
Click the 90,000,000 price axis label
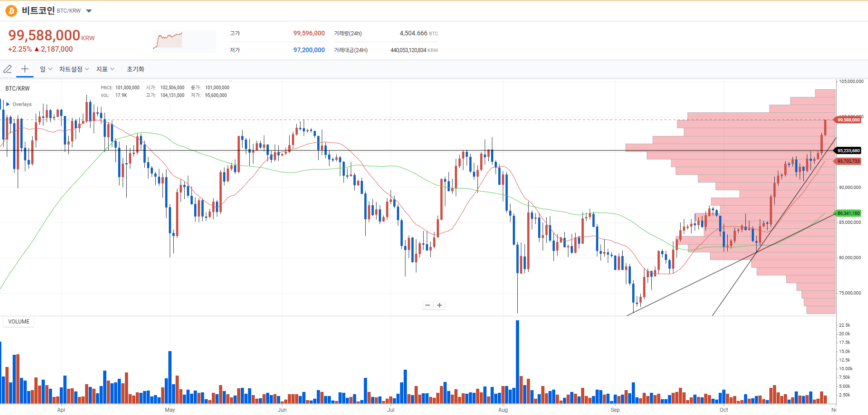[850, 187]
